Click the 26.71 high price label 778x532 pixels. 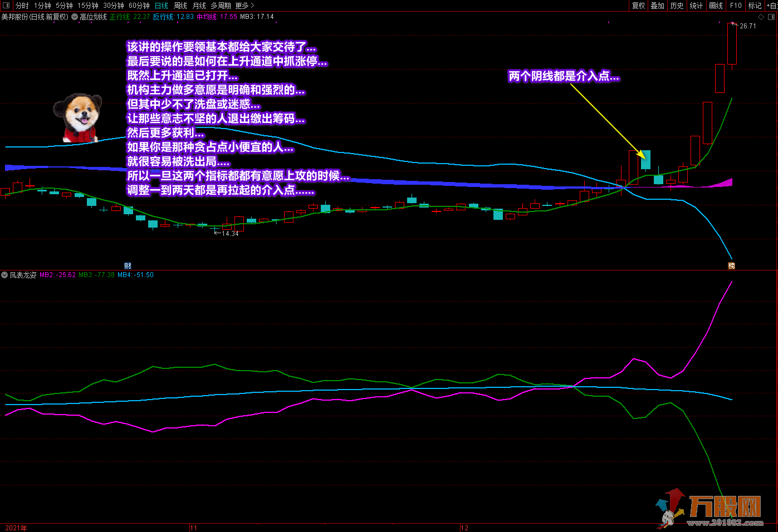click(748, 26)
